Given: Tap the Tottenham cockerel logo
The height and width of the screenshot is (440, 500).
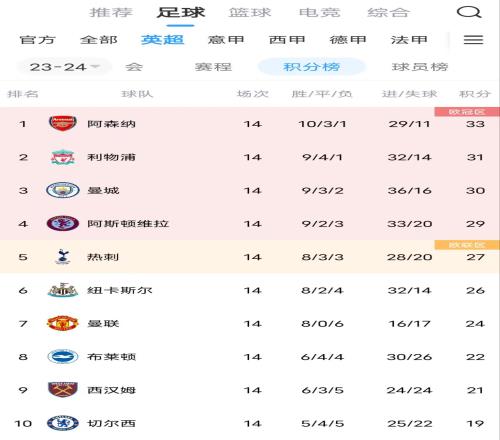Looking at the screenshot, I should pyautogui.click(x=63, y=257).
